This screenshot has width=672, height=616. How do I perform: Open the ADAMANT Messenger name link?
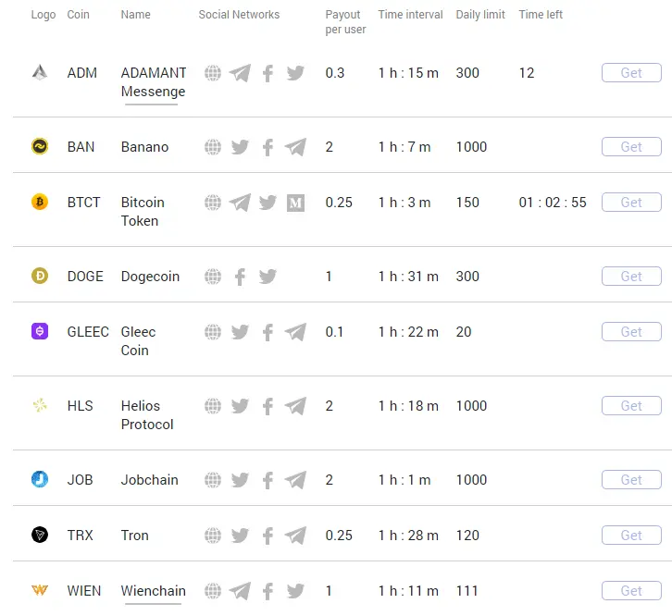(154, 82)
